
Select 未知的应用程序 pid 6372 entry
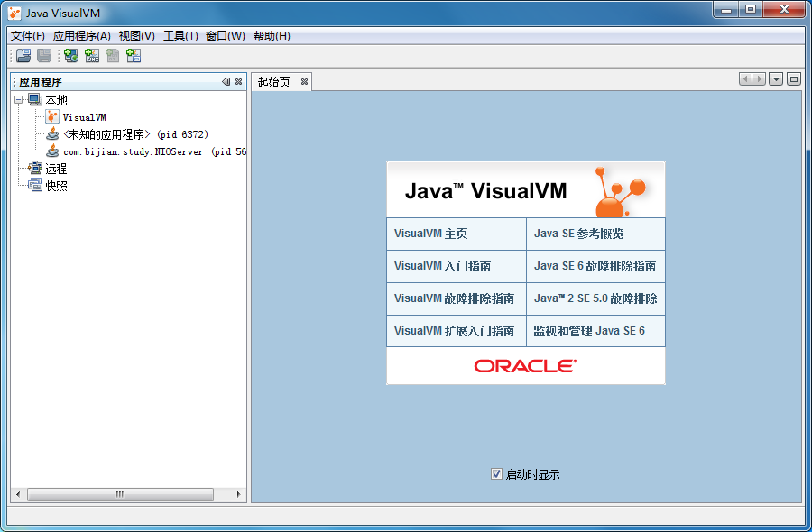135,134
